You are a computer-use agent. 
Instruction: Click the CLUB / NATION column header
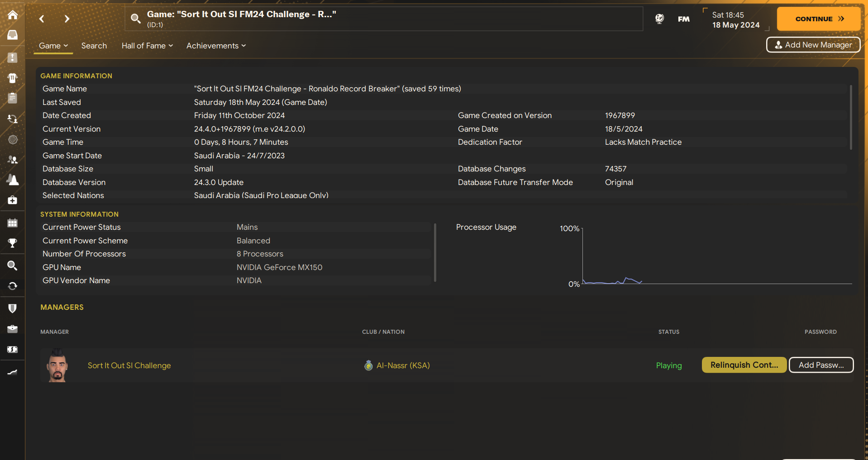tap(383, 332)
